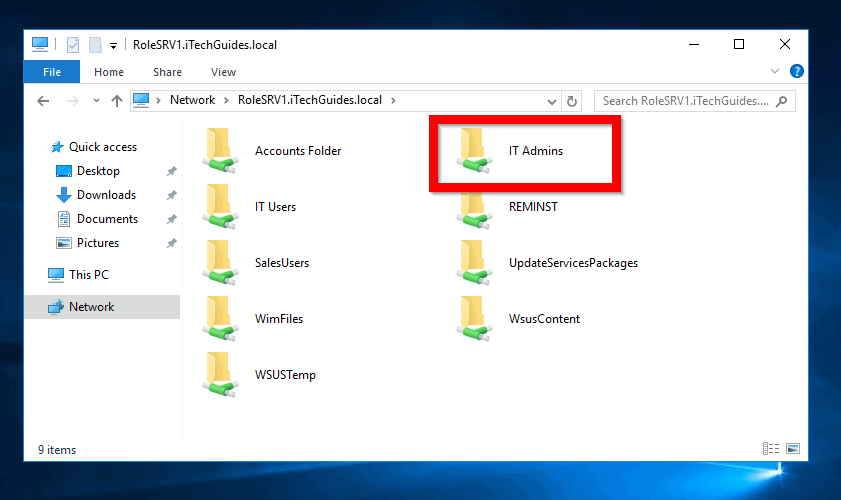Navigate back with the back arrow
The image size is (841, 500).
(x=43, y=100)
